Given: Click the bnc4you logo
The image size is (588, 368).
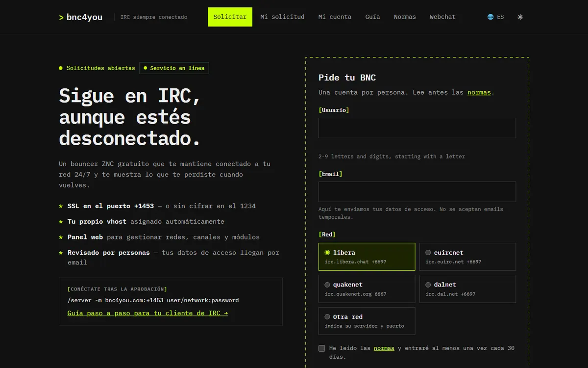Looking at the screenshot, I should click(x=81, y=17).
